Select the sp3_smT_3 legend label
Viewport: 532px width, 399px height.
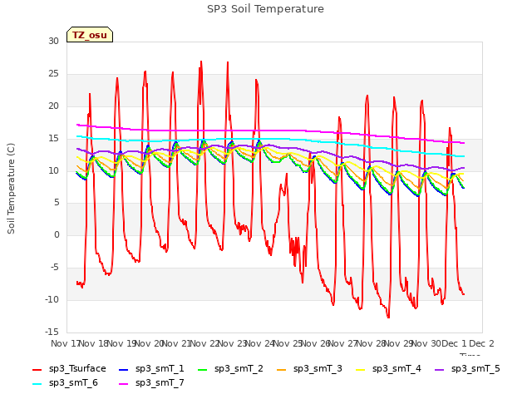[318, 369]
